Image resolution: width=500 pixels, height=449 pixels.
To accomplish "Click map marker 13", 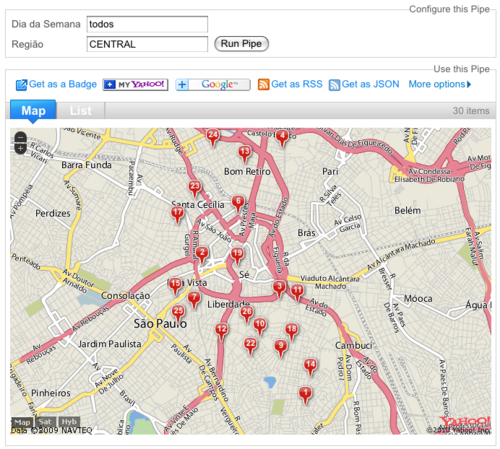I will coord(245,152).
